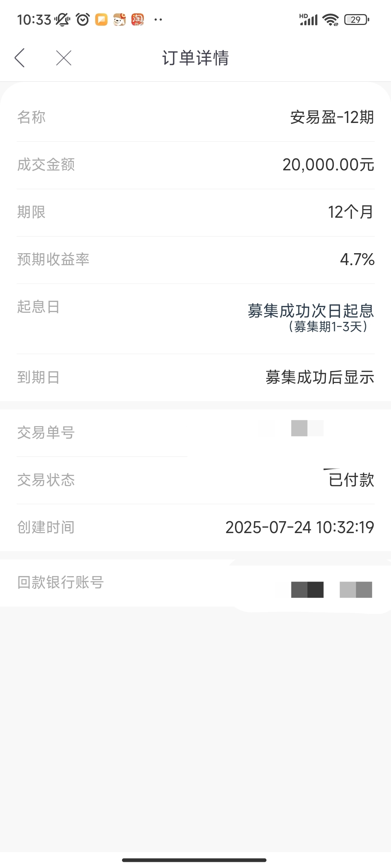Tap the orange notification icon
The image size is (391, 868).
click(x=101, y=20)
